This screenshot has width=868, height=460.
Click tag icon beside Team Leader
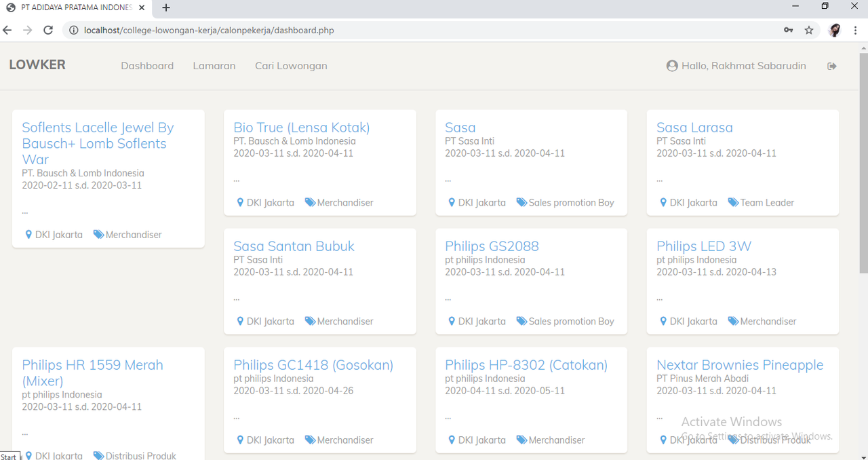[733, 202]
